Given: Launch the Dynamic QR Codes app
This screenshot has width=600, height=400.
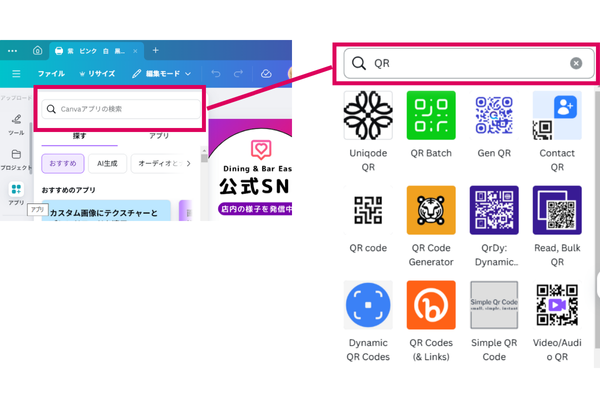Looking at the screenshot, I should pyautogui.click(x=367, y=305).
